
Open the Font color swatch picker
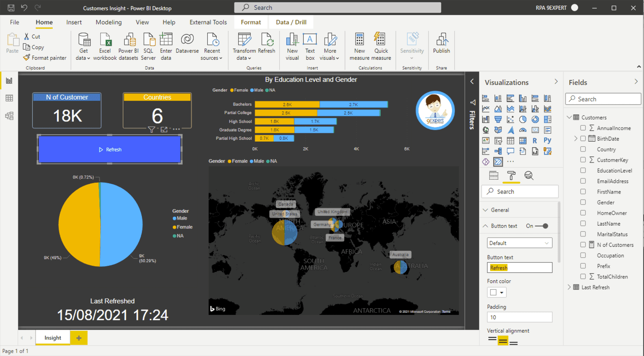pyautogui.click(x=496, y=292)
